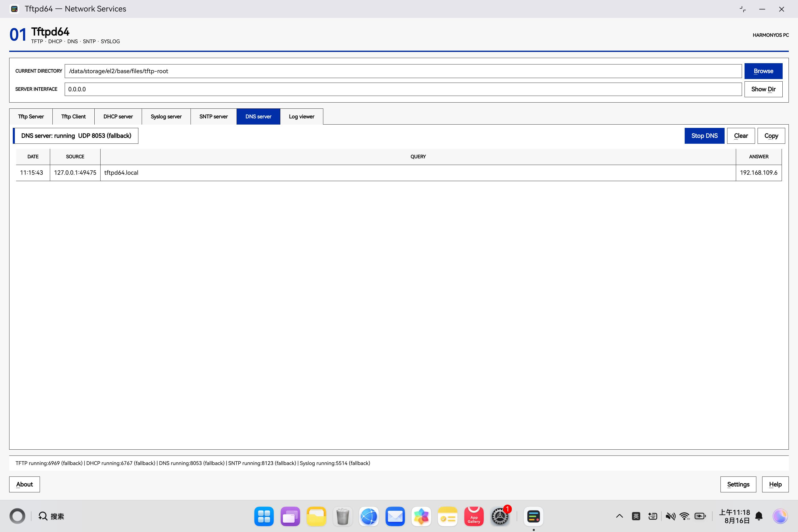Open the blue app grid launcher icon

(264, 516)
